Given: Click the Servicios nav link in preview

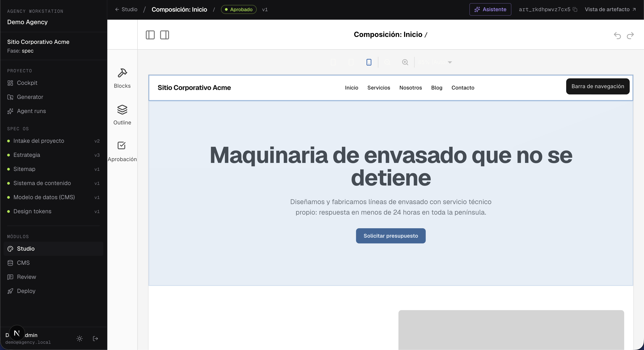Looking at the screenshot, I should click(379, 87).
